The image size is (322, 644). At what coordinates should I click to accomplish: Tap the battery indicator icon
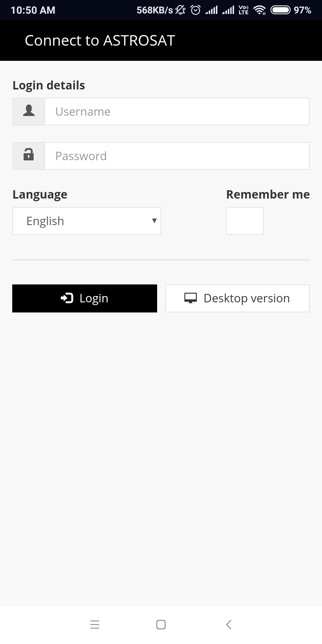tap(280, 10)
